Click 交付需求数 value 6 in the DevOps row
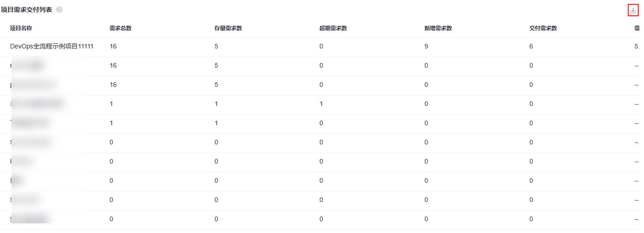The width and height of the screenshot is (644, 233). pyautogui.click(x=531, y=46)
